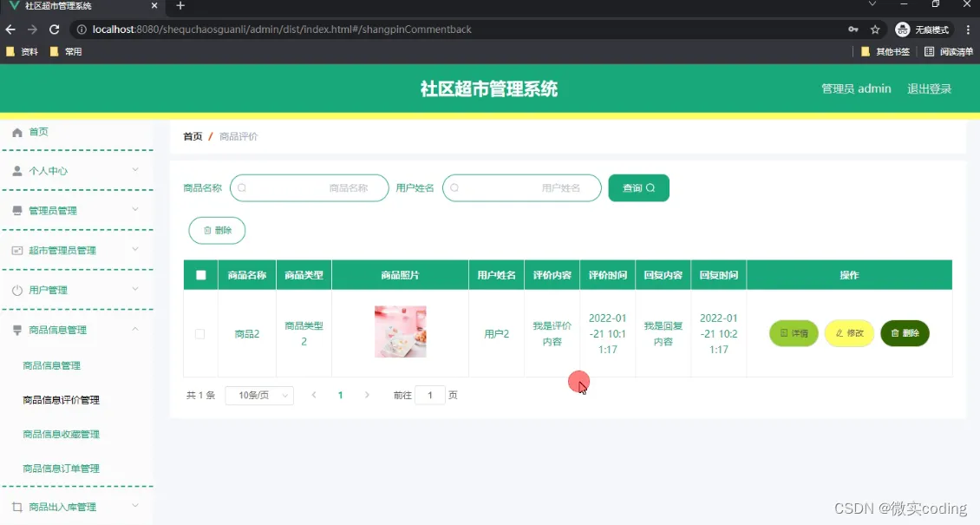Image resolution: width=980 pixels, height=525 pixels.
Task: Go to the next page arrow
Action: [x=367, y=395]
